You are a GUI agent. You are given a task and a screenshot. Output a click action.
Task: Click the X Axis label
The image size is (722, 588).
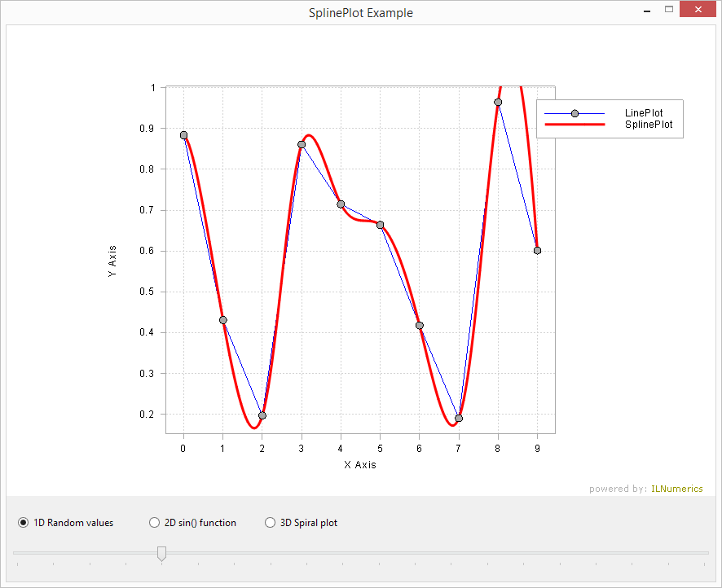(x=360, y=465)
